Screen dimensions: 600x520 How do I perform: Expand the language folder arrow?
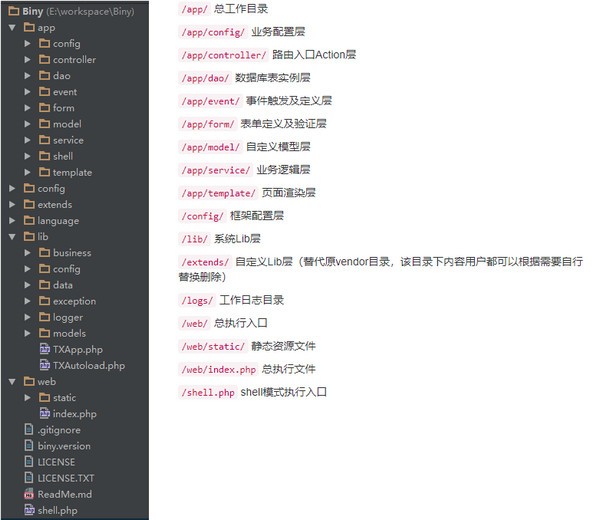(12, 221)
